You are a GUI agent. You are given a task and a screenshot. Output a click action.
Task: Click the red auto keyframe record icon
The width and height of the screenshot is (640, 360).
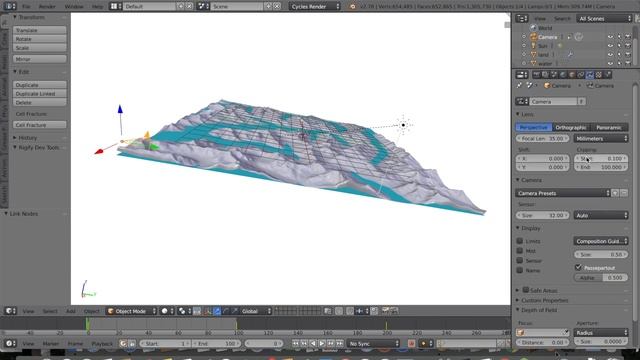411,344
